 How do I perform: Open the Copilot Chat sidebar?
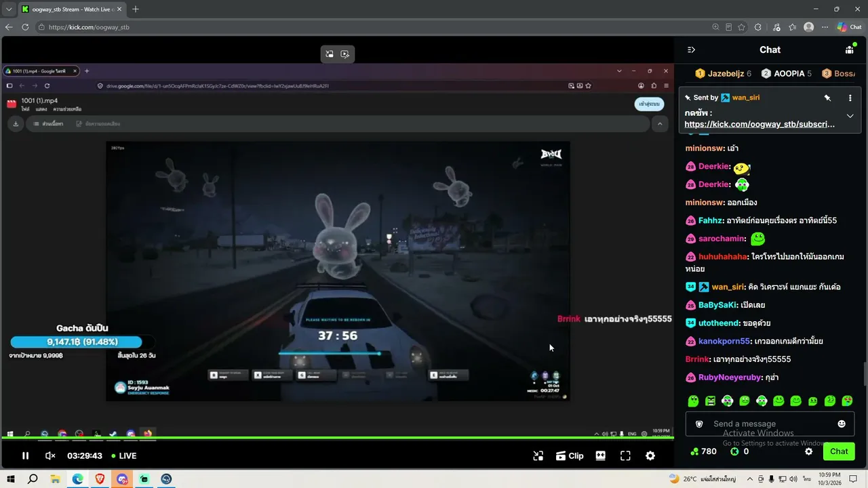[x=850, y=27]
